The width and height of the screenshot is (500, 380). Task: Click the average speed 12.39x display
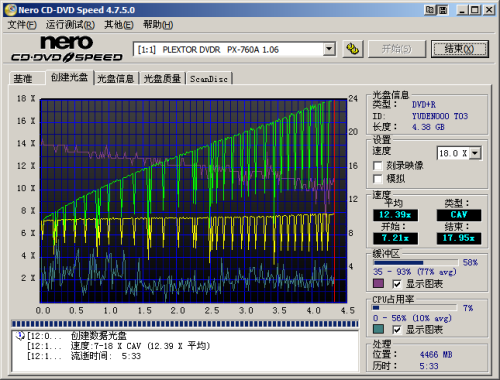point(395,215)
